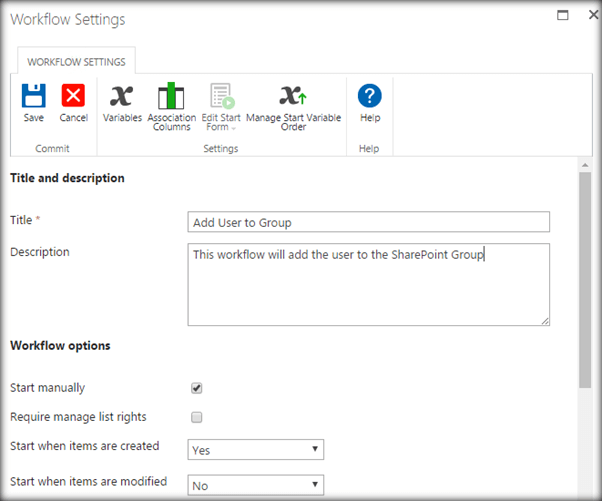Uncheck the Start manually checkbox

197,388
